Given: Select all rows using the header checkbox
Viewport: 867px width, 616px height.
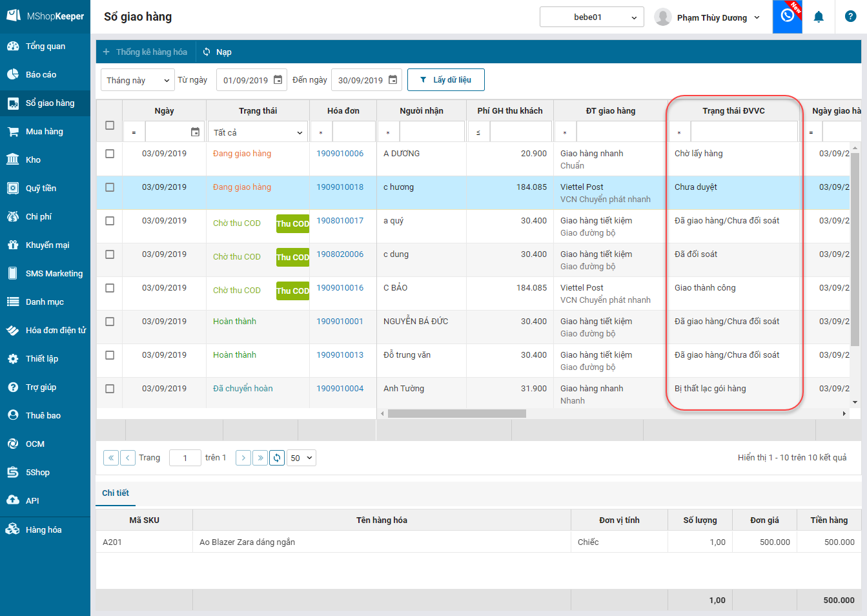Looking at the screenshot, I should pos(110,125).
